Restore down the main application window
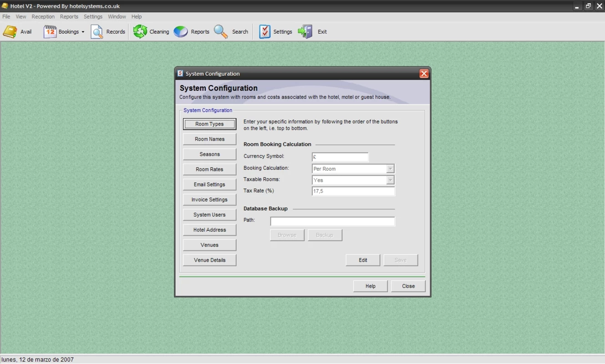Image resolution: width=605 pixels, height=364 pixels. 589,6
